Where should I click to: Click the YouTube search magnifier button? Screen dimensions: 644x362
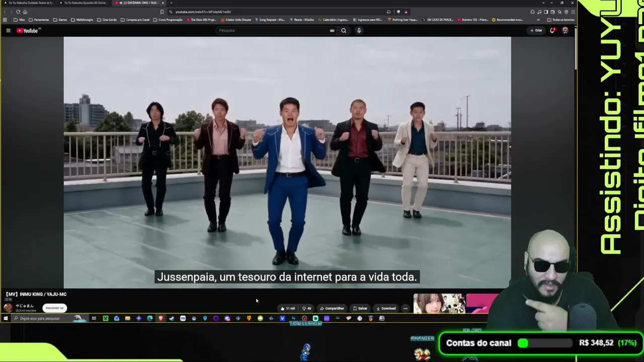pyautogui.click(x=344, y=31)
